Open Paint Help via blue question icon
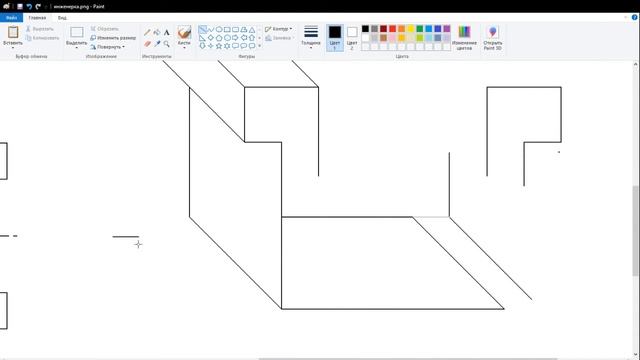The image size is (640, 360). [635, 18]
